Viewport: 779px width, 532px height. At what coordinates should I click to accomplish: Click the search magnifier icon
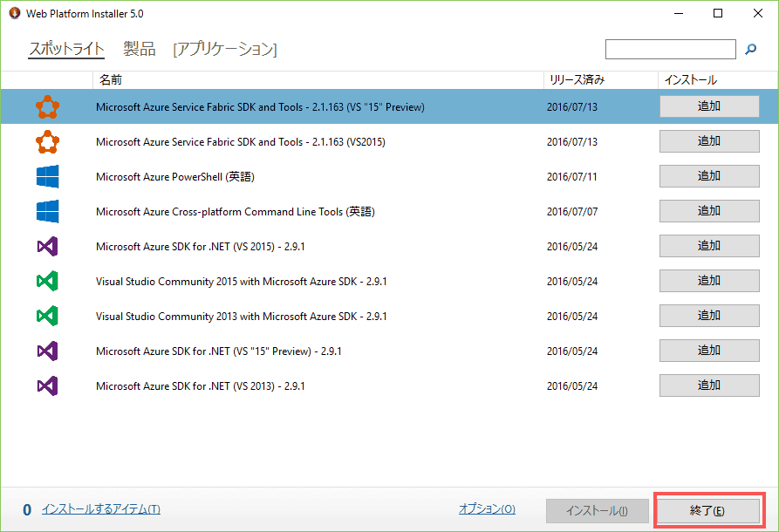coord(751,49)
